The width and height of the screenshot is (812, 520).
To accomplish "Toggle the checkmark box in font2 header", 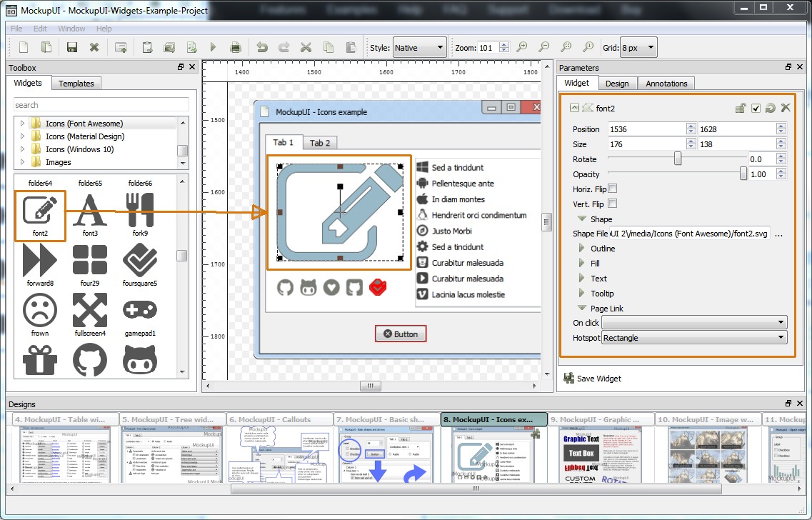I will pos(756,108).
